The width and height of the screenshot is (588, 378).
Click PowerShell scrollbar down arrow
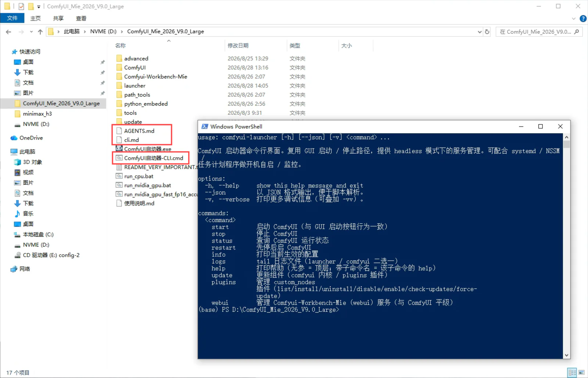click(x=567, y=355)
